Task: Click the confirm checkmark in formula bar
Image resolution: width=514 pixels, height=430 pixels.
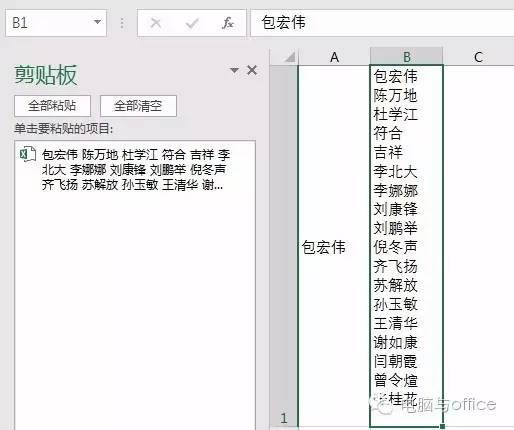Action: (192, 23)
